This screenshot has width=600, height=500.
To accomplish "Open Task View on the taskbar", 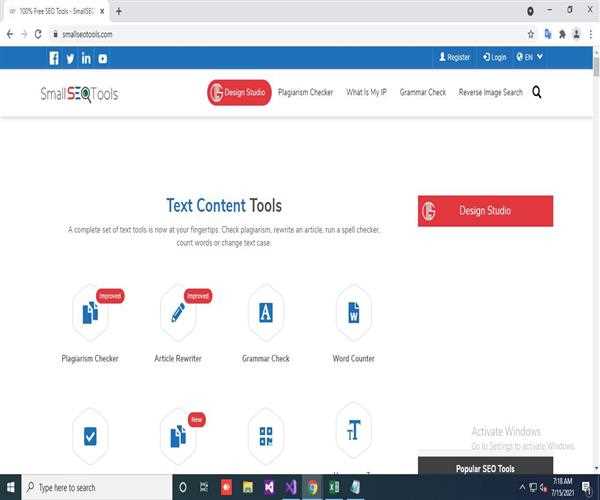I will (204, 487).
